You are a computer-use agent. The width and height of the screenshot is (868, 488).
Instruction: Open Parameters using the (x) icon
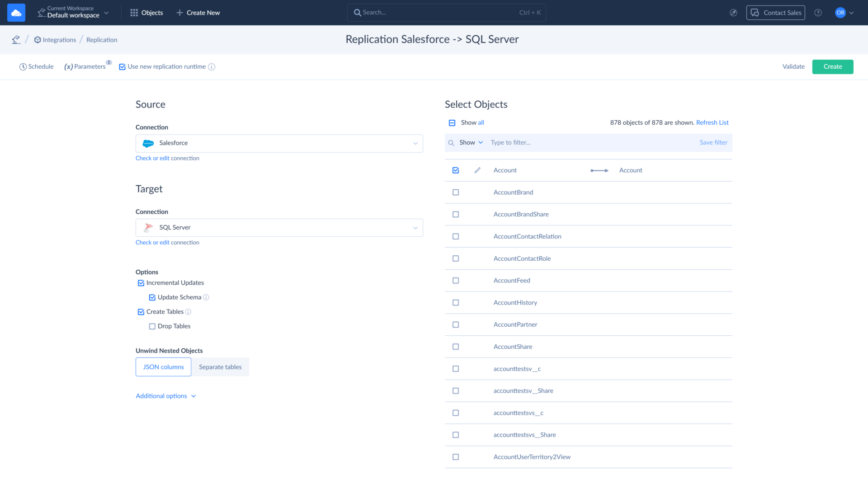[x=69, y=66]
